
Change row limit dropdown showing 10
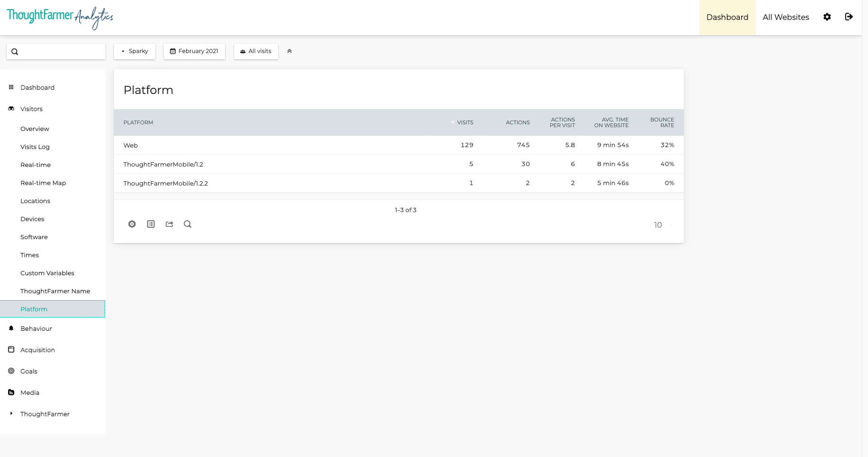[x=663, y=225]
